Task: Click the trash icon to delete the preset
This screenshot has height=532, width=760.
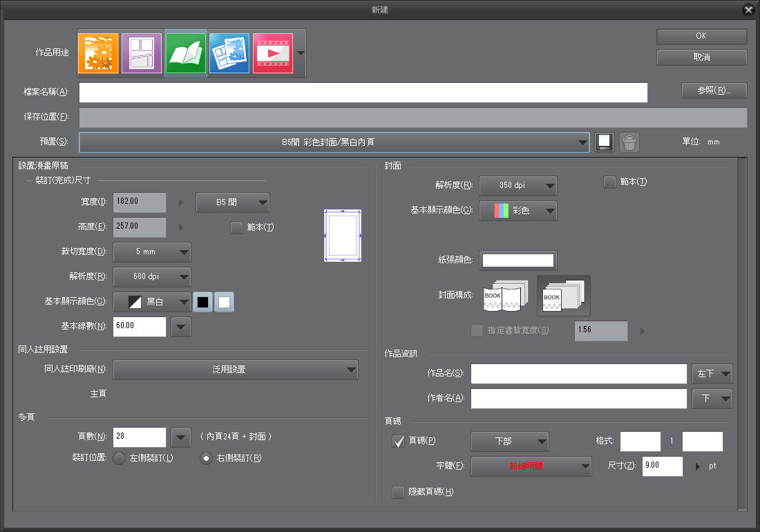Action: (629, 142)
